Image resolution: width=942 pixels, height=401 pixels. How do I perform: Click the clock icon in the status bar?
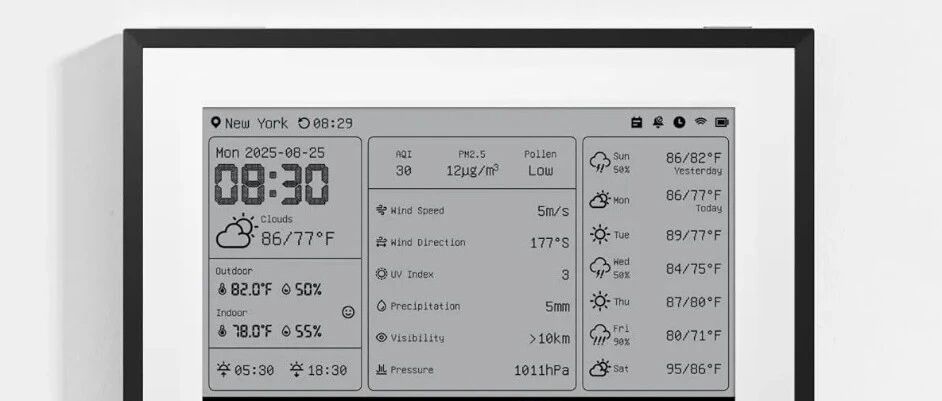(679, 123)
